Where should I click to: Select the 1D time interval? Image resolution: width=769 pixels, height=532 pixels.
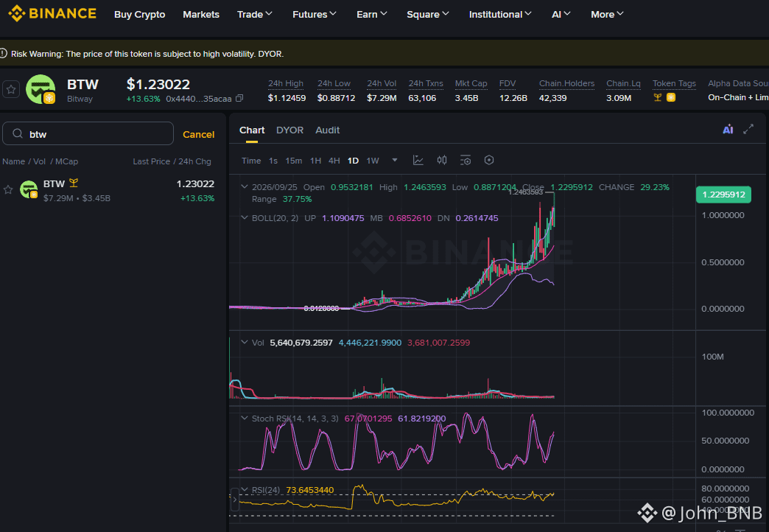click(353, 161)
